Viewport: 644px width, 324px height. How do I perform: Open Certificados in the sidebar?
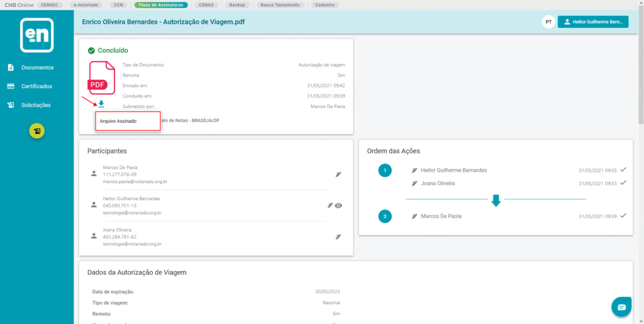(x=36, y=86)
